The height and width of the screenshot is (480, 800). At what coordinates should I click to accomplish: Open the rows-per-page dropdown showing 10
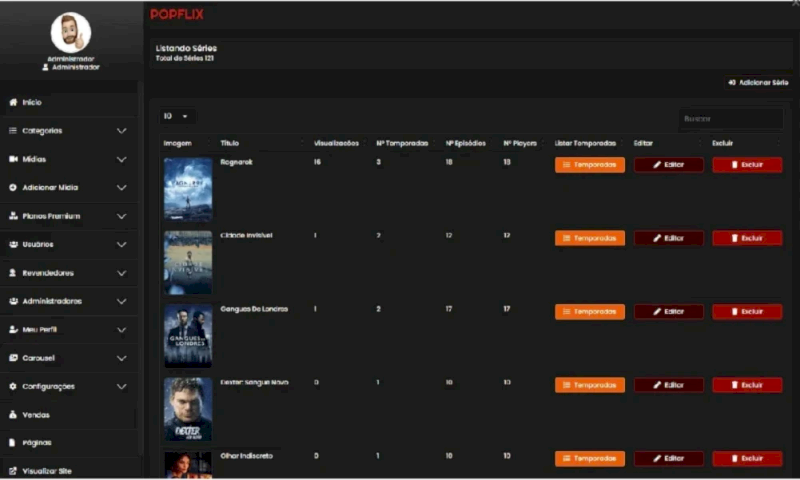tap(176, 116)
